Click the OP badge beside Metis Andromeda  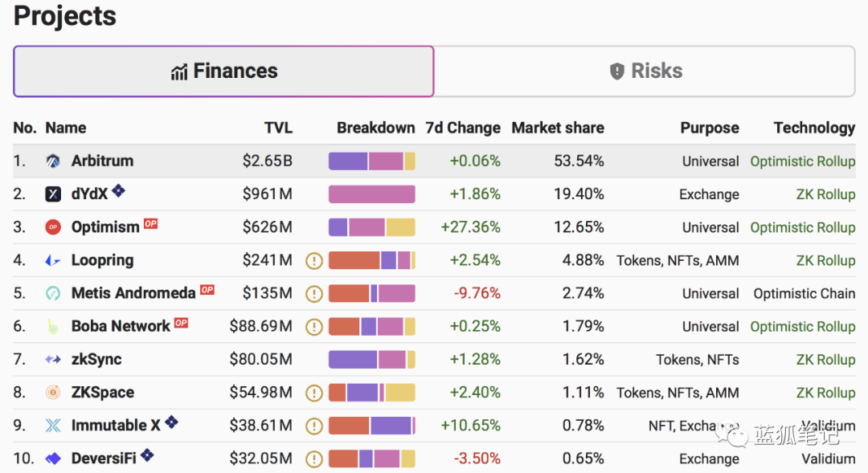click(x=207, y=290)
